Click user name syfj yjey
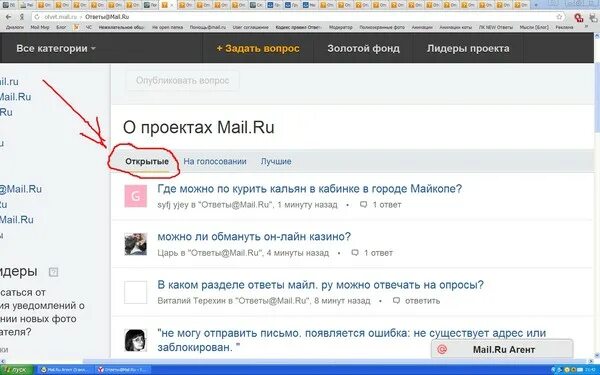 click(173, 205)
